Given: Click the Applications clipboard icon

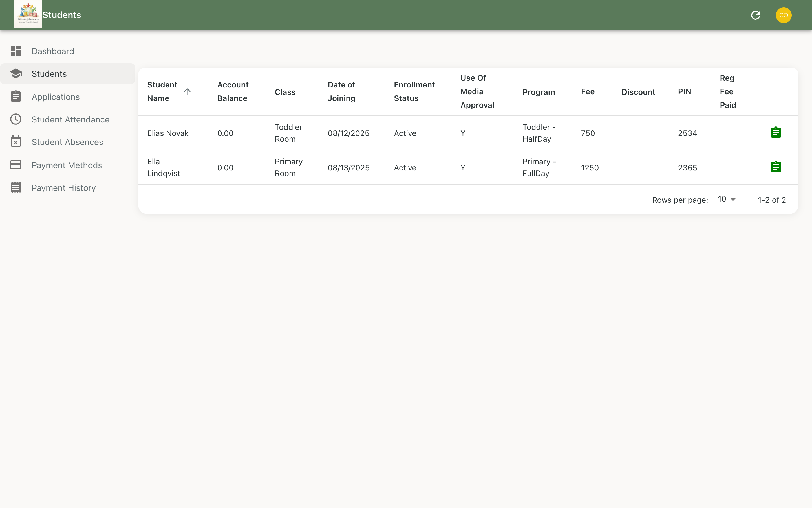Looking at the screenshot, I should pos(16,97).
